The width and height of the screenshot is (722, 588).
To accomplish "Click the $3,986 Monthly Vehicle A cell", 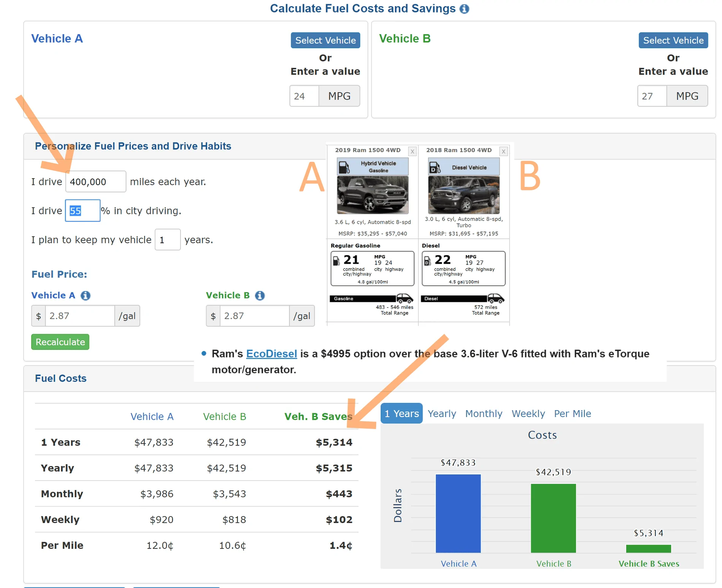I will point(157,494).
